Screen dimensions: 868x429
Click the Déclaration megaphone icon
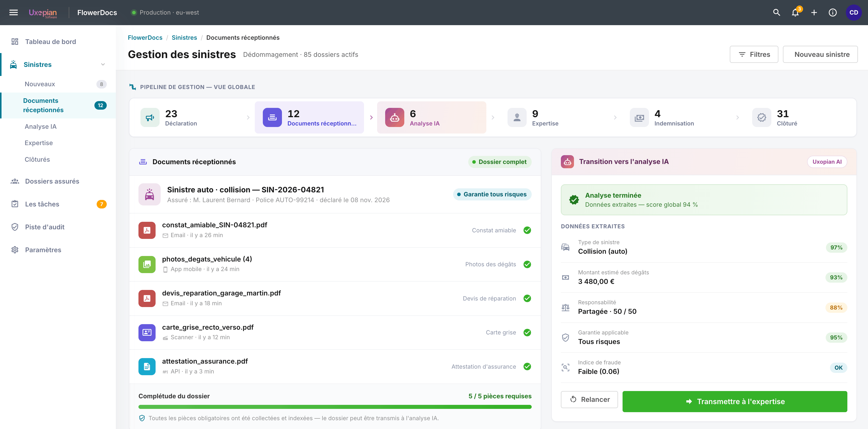coord(150,117)
